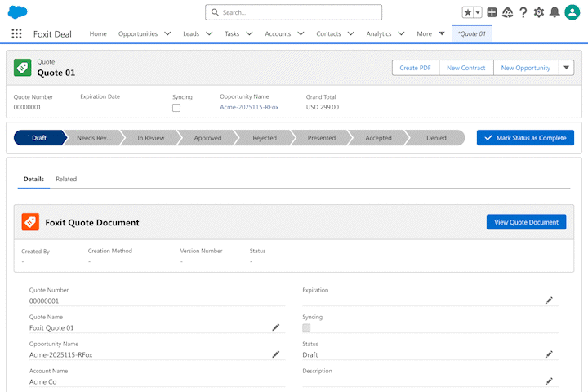Select the Denied status stage
Screen dimensions: 588x392
pos(436,138)
